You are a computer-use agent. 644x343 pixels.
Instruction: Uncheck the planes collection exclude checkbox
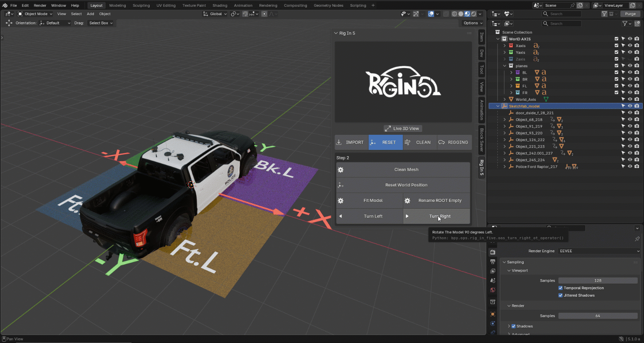tap(616, 66)
